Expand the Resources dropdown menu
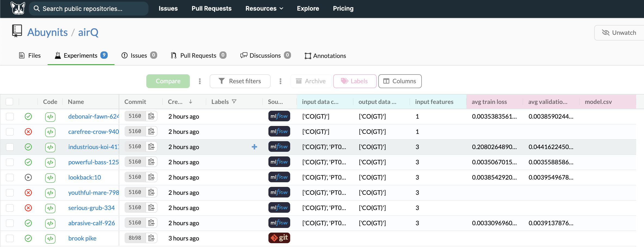The height and width of the screenshot is (247, 644). pyautogui.click(x=264, y=8)
